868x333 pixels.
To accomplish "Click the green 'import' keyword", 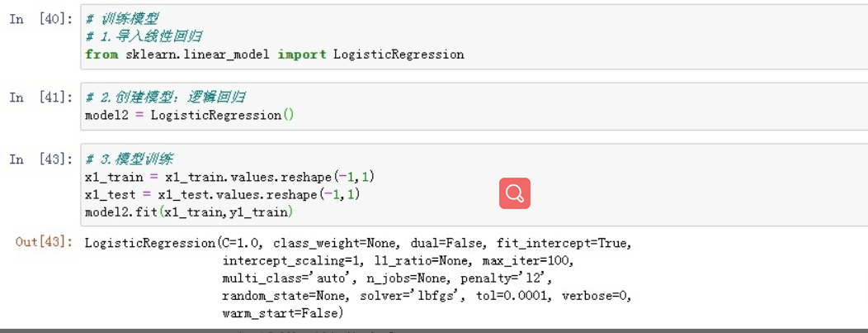I will click(x=302, y=55).
